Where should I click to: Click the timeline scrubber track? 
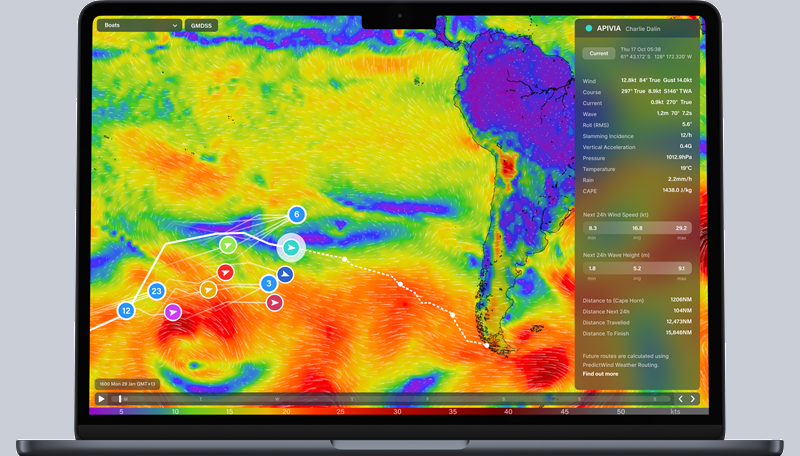coord(390,399)
